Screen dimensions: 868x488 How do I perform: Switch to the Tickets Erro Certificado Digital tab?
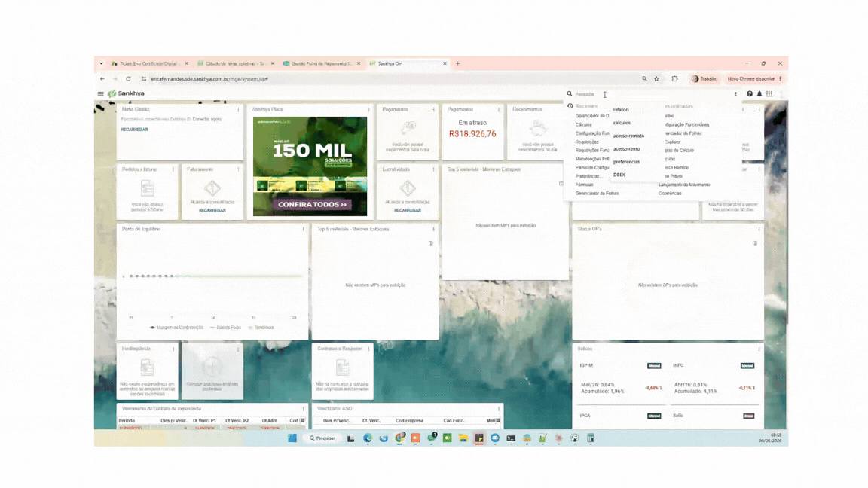click(148, 63)
